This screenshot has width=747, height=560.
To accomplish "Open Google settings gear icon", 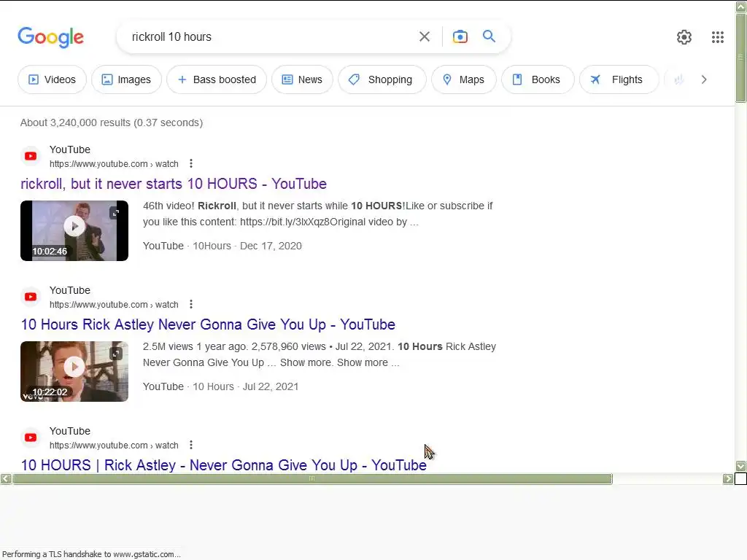I will click(684, 37).
